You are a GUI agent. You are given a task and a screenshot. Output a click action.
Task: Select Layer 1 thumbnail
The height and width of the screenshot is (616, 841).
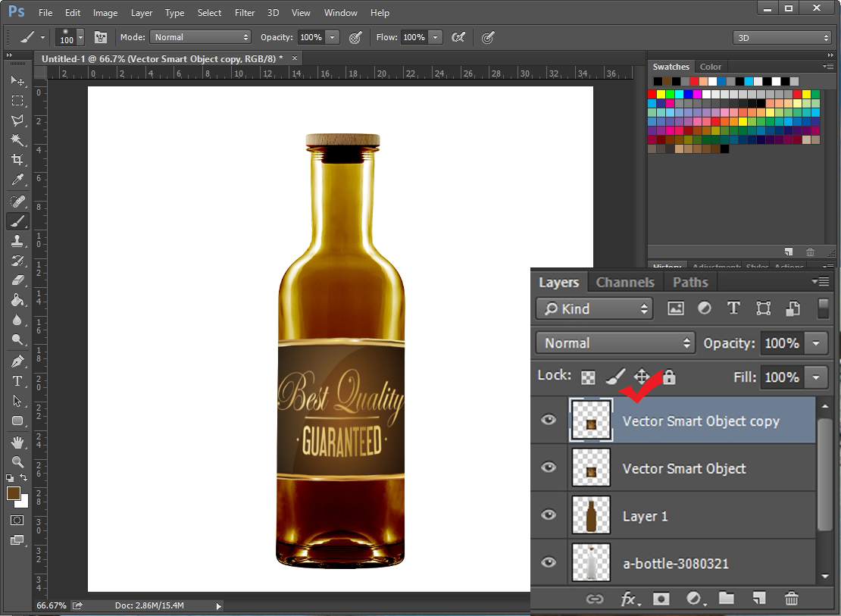pos(591,515)
